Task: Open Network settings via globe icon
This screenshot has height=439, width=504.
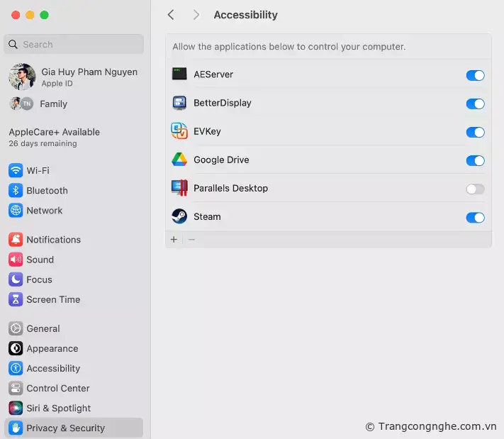Action: [16, 211]
